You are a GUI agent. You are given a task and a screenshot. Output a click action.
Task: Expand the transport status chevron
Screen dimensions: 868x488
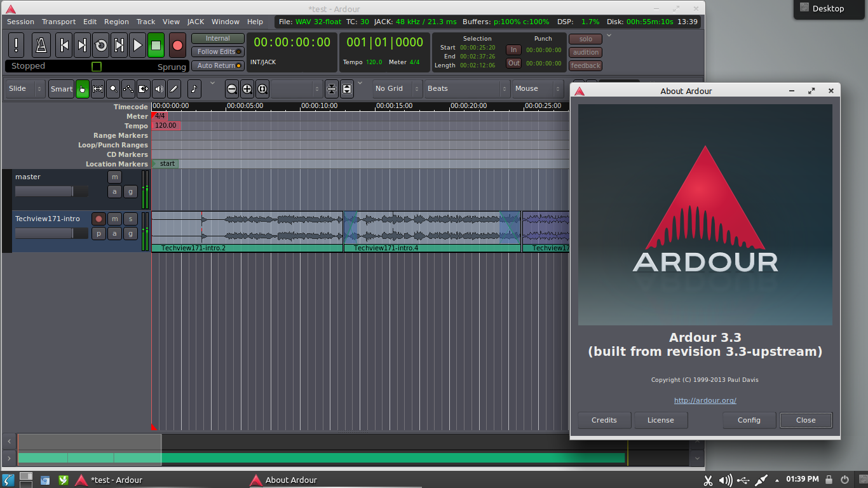click(x=609, y=36)
